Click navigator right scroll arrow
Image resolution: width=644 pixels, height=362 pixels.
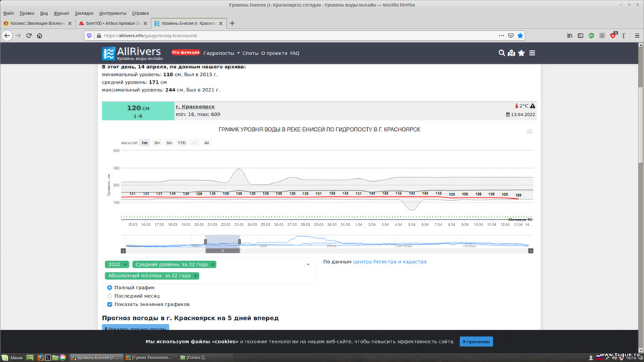pyautogui.click(x=531, y=251)
